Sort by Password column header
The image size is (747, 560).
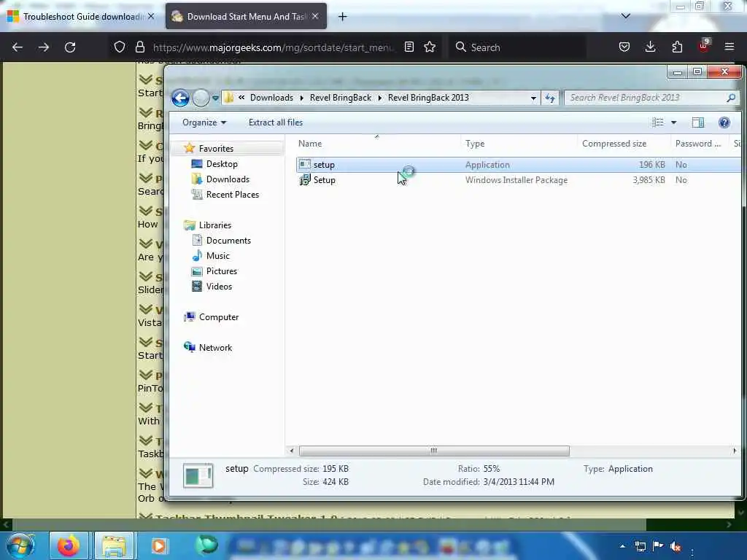699,144
